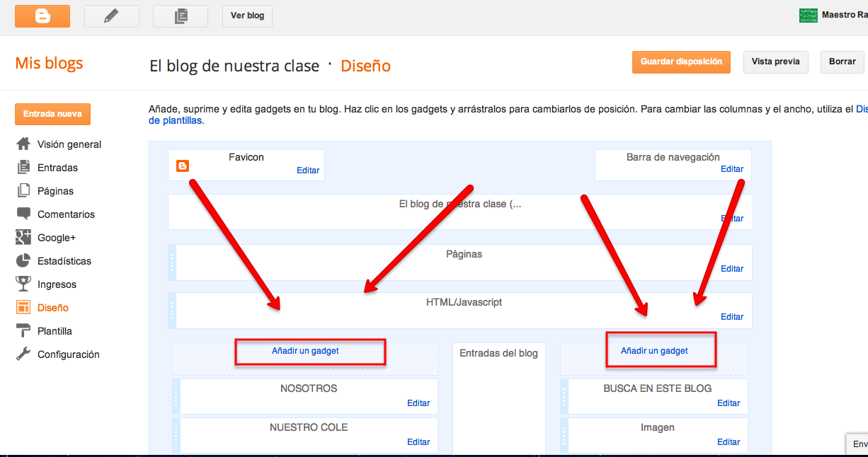The width and height of the screenshot is (868, 457).
Task: Click the Configuración wrench icon
Action: coord(23,354)
